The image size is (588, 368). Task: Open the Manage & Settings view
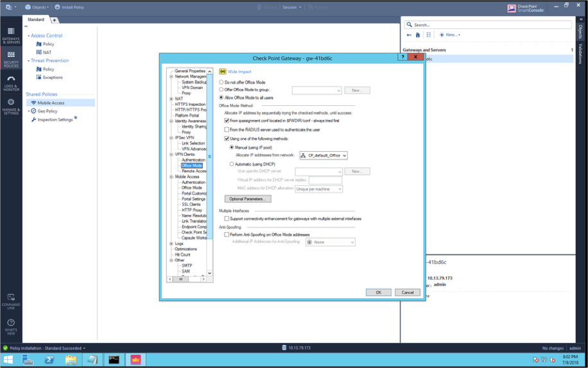[x=11, y=106]
